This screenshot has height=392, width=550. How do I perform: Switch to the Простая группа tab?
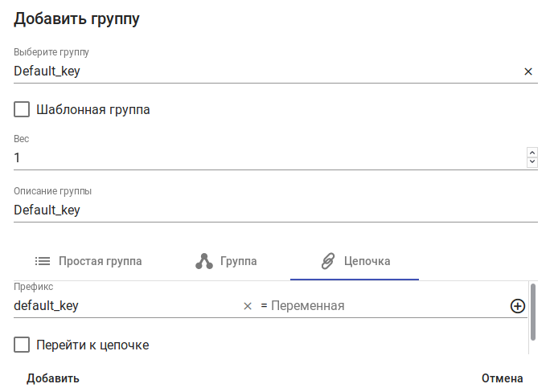89,261
